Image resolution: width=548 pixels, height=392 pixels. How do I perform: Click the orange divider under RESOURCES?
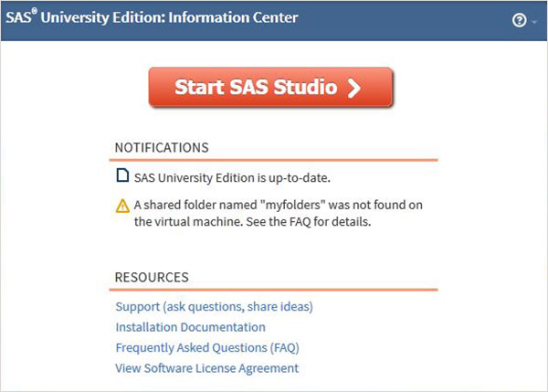click(276, 290)
